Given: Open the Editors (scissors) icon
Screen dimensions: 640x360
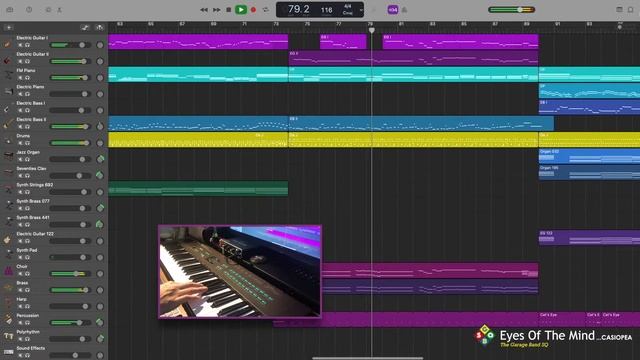Looking at the screenshot, I should [x=59, y=10].
